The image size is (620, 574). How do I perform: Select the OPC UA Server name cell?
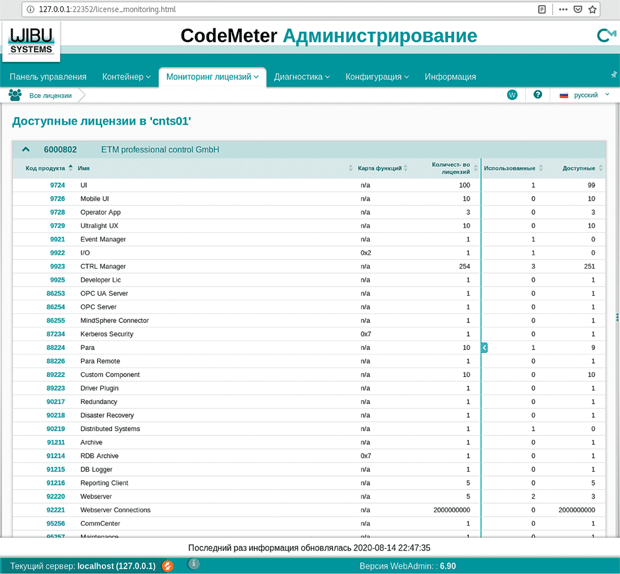point(104,293)
